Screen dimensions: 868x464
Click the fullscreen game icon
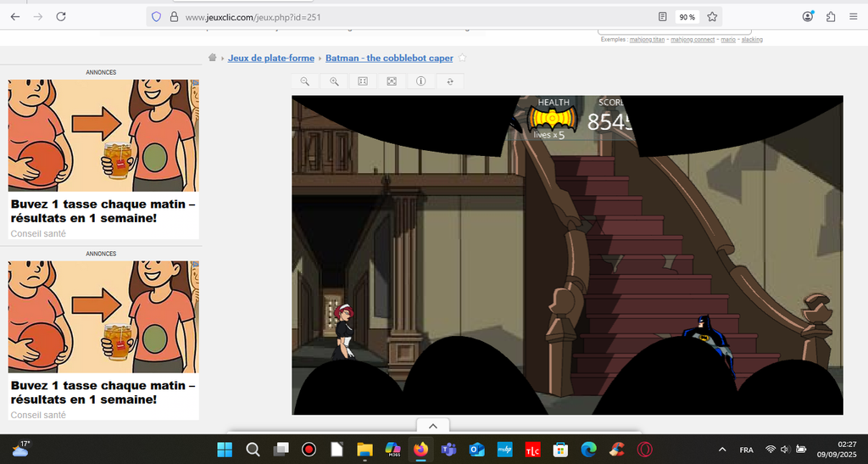(x=392, y=81)
